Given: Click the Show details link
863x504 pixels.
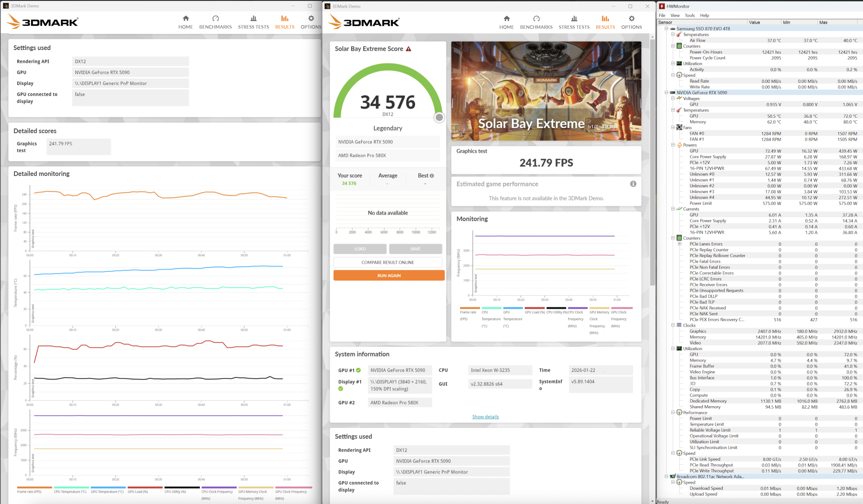Looking at the screenshot, I should coord(485,417).
